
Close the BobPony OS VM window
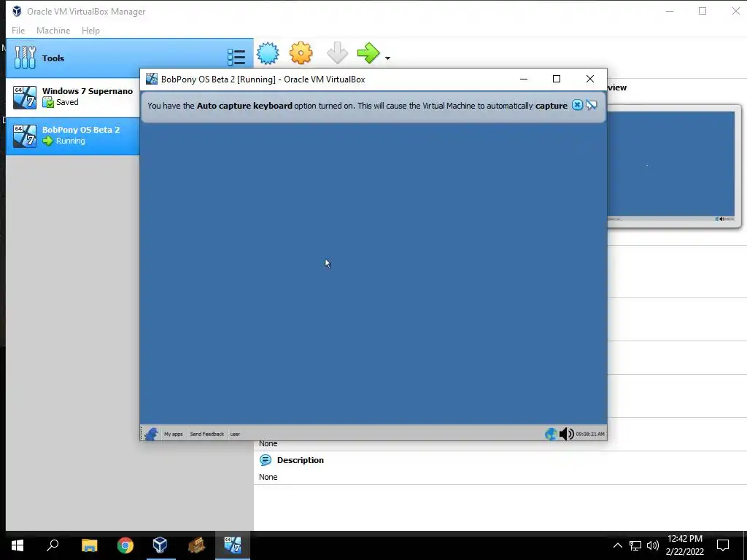point(589,79)
